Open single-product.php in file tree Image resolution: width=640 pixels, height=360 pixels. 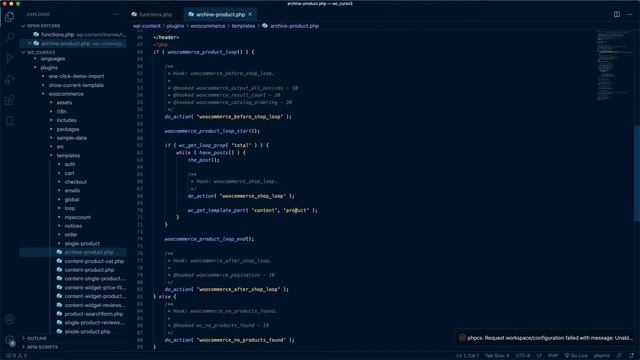click(x=87, y=332)
